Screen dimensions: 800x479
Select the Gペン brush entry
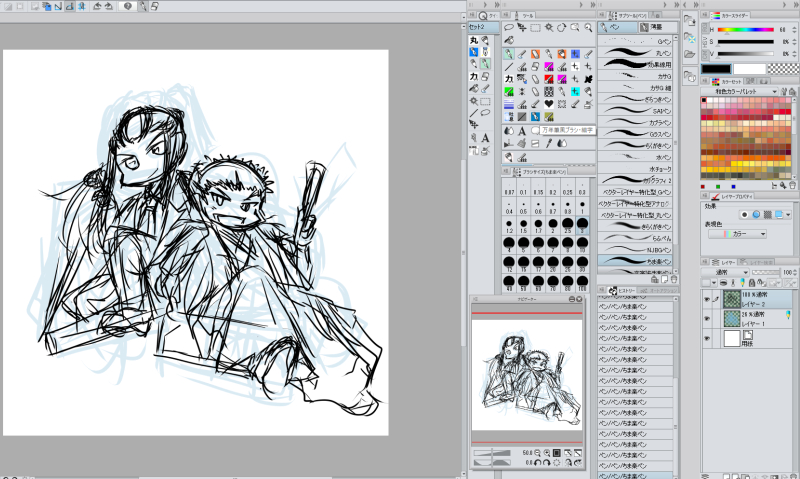(x=640, y=41)
